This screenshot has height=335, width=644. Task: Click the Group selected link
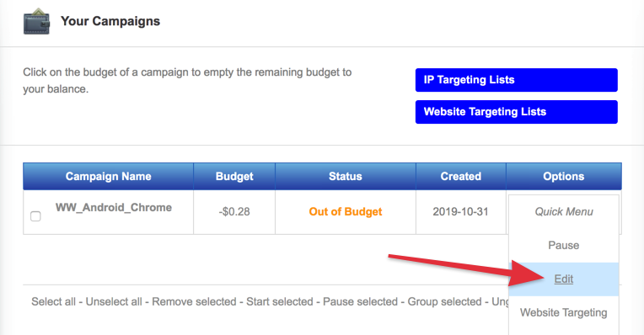[x=444, y=302]
